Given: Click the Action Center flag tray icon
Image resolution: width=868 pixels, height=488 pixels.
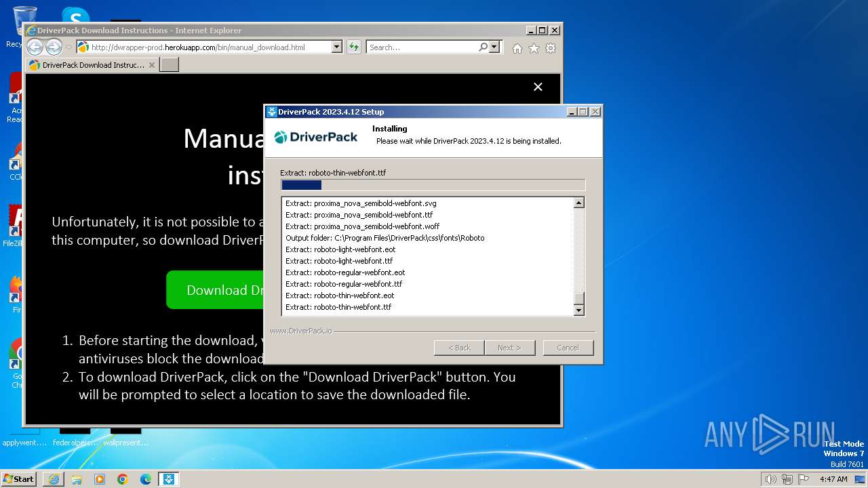Looking at the screenshot, I should point(804,479).
